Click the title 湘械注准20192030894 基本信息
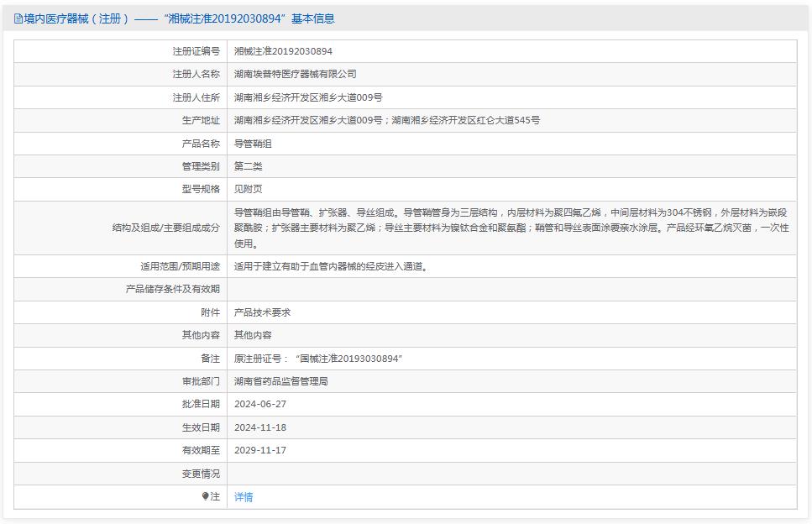This screenshot has height=524, width=812. 249,18
